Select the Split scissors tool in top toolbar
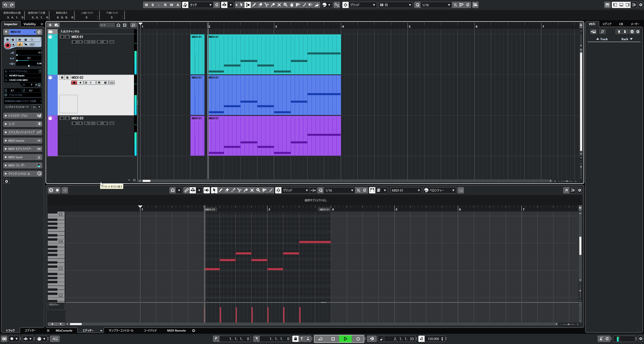Screen dimensions: 644x344 click(266, 5)
